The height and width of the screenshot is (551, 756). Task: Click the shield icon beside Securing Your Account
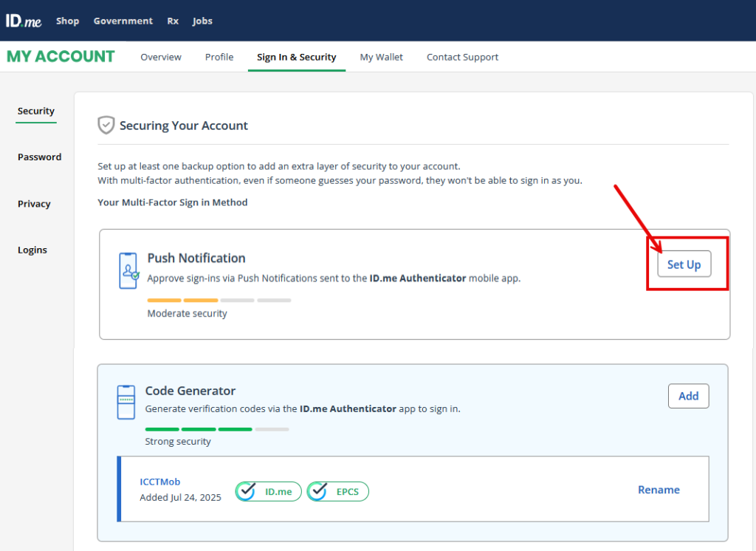[x=106, y=125]
